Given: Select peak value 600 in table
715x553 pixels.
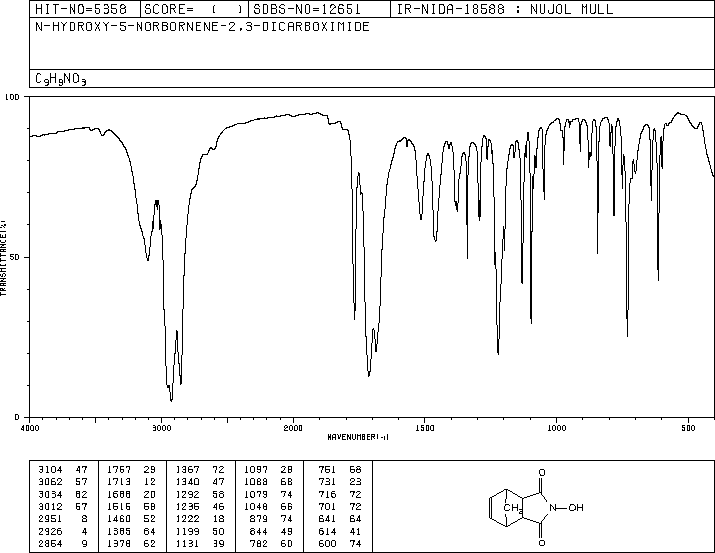Looking at the screenshot, I should coord(327,543).
